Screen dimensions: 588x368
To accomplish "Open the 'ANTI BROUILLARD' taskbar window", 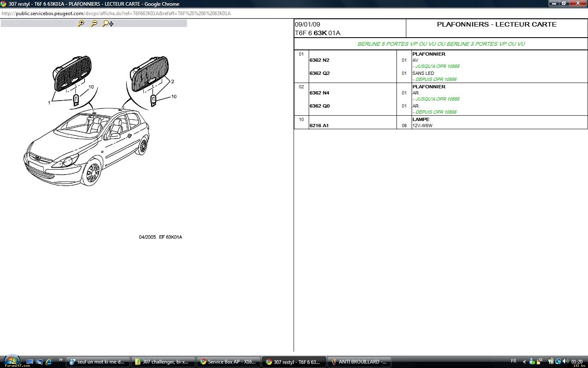I will point(359,362).
